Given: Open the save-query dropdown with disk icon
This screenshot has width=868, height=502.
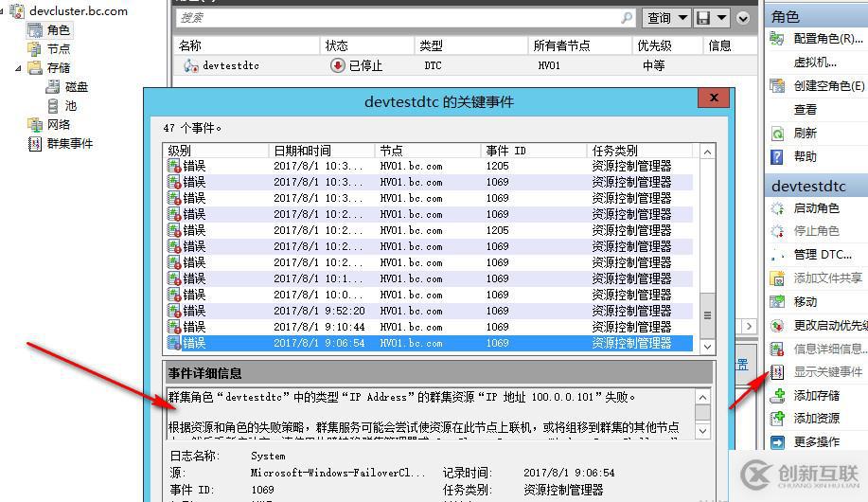Looking at the screenshot, I should pos(712,18).
